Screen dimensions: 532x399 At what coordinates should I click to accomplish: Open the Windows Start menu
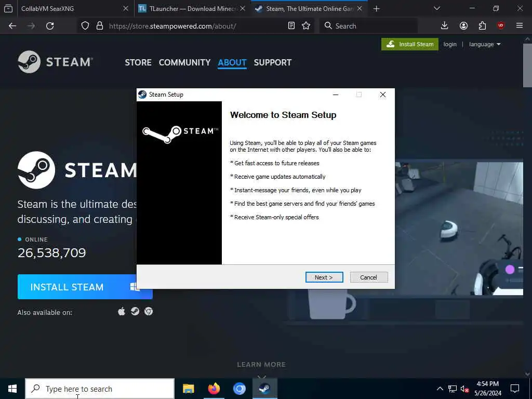(x=12, y=389)
